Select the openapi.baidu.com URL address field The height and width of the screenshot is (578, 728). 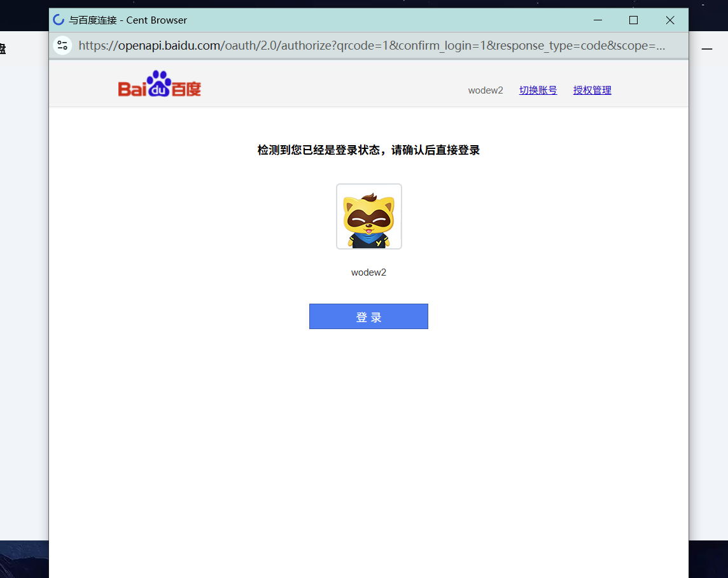[x=372, y=45]
